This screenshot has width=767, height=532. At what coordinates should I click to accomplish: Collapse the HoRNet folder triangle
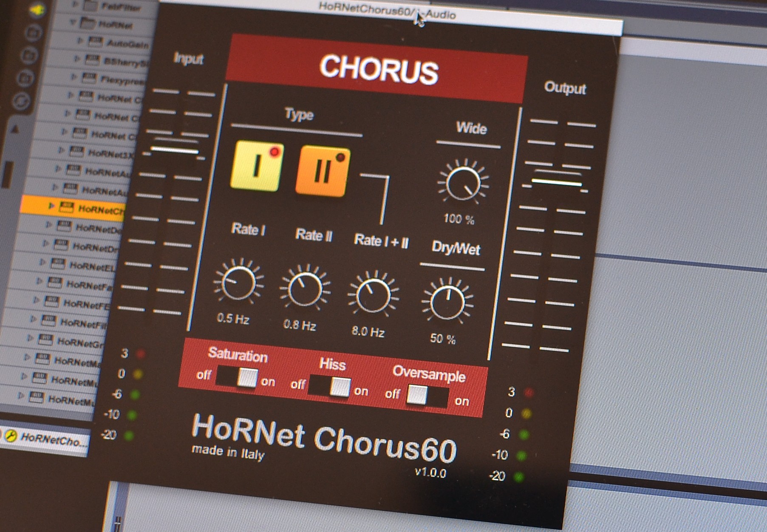[x=73, y=21]
